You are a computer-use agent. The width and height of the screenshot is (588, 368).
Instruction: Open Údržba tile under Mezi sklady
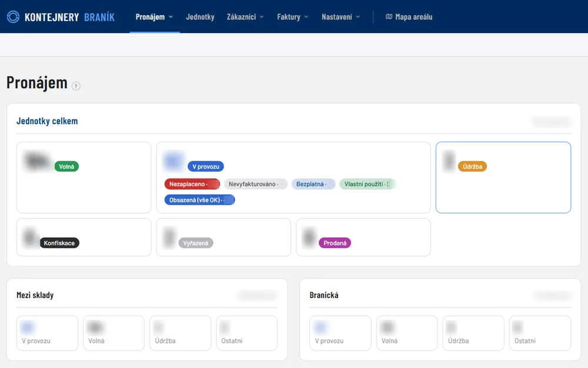tap(181, 333)
